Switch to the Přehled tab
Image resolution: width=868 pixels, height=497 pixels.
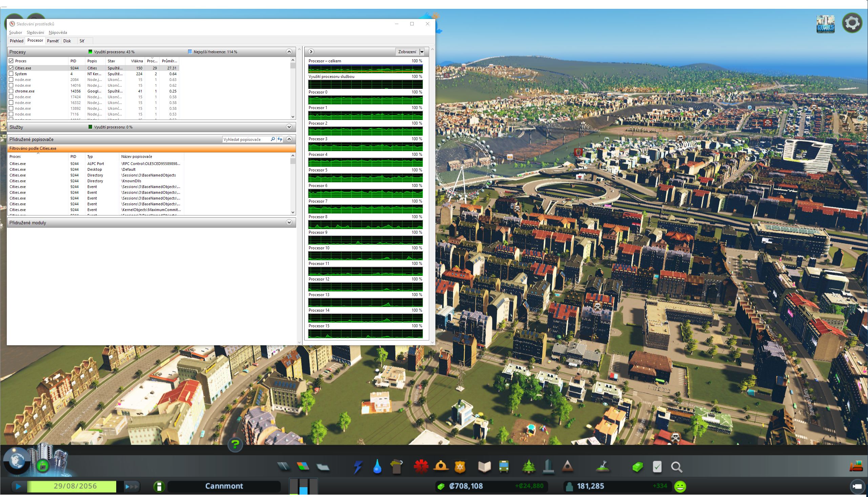coord(16,41)
